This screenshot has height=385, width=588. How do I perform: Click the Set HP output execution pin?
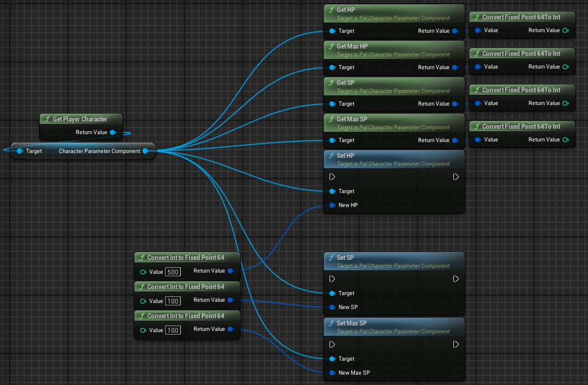click(456, 177)
